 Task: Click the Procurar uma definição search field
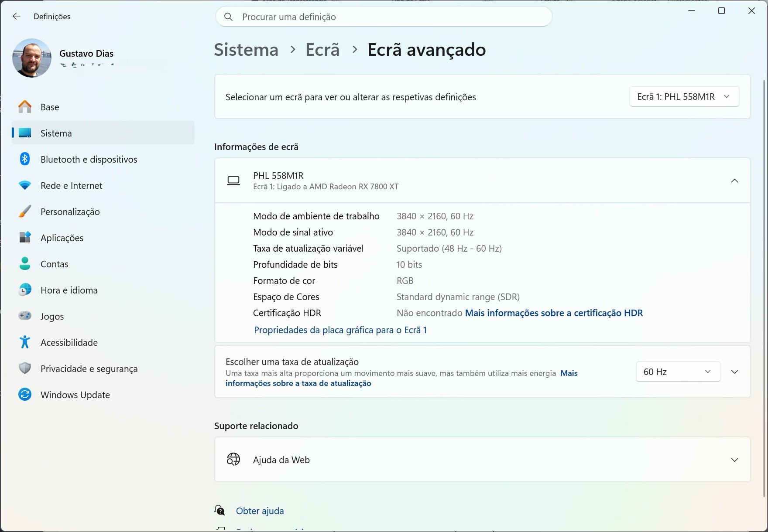point(384,17)
